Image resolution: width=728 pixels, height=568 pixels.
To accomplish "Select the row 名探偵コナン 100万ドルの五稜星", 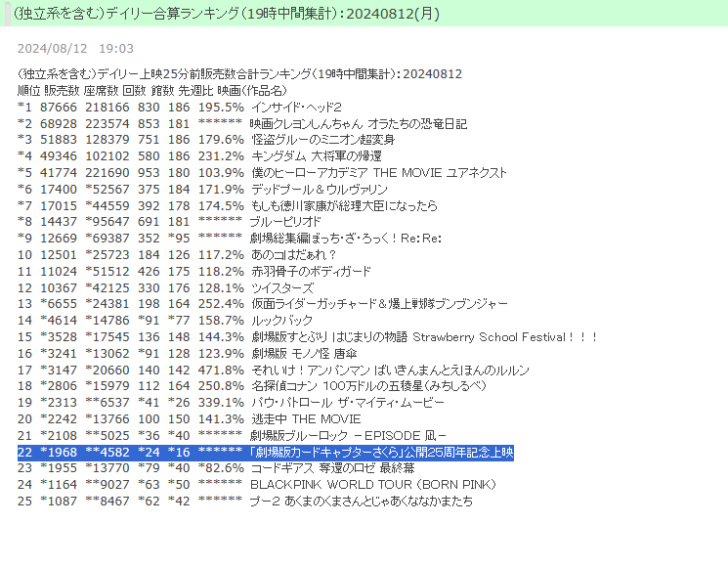I will point(252,386).
